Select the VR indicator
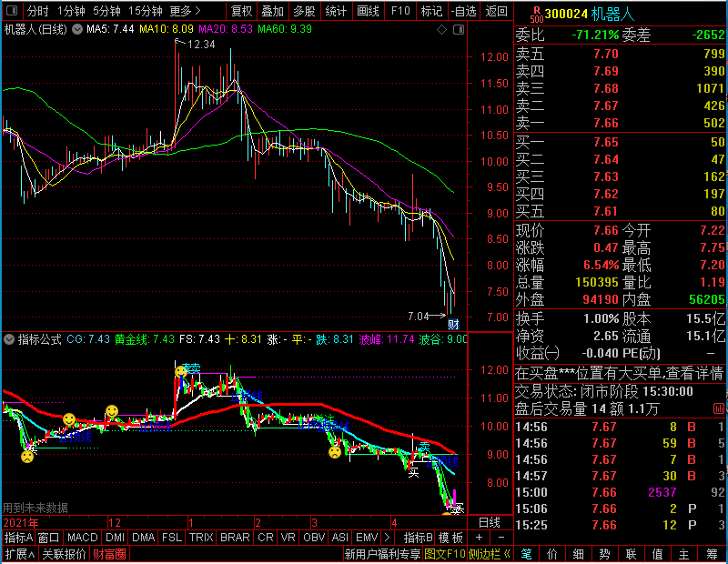 (288, 538)
